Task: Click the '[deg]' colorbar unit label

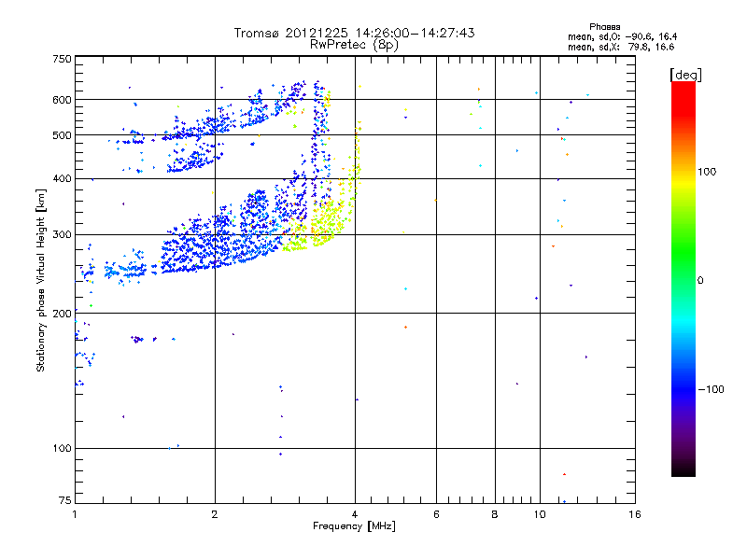Action: click(685, 75)
